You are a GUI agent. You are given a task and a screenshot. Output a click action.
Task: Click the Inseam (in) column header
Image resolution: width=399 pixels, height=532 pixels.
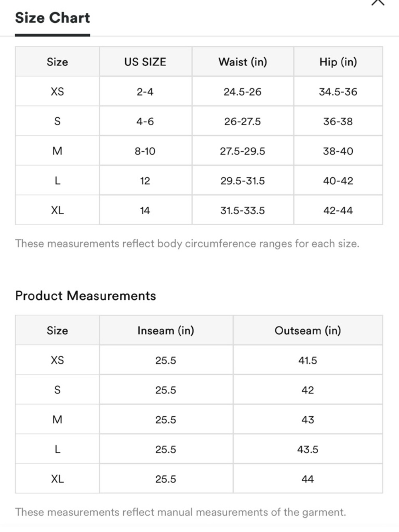click(x=166, y=330)
